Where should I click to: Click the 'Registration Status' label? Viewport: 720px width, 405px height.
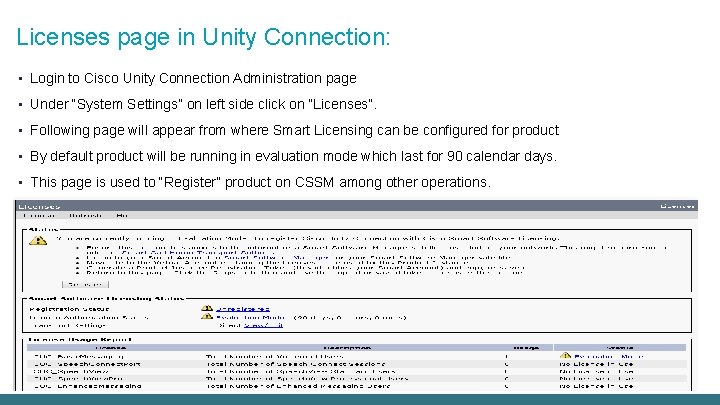(69, 309)
